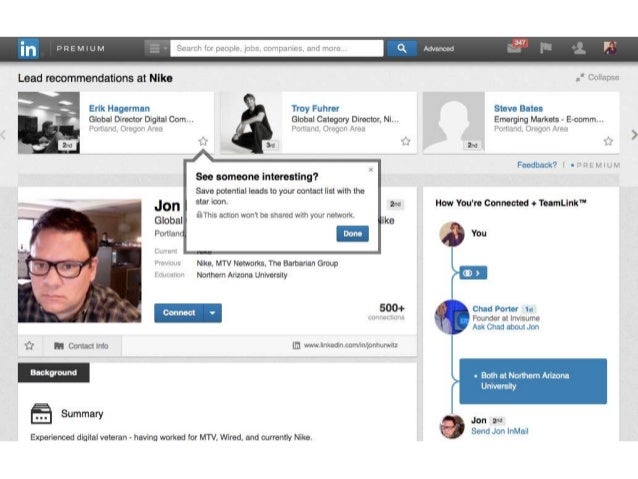Click the Summary section icon
This screenshot has height=479, width=638.
coord(41,413)
